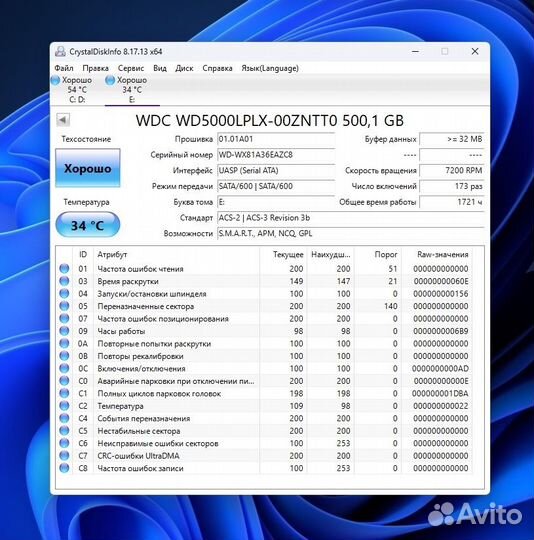This screenshot has height=540, width=534.
Task: Click the drive letter field E:
Action: (x=276, y=202)
